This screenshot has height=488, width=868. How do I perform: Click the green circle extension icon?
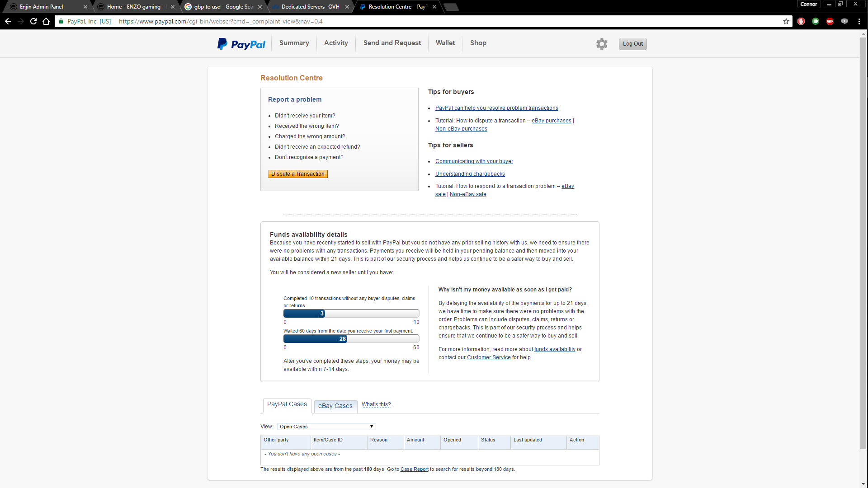pos(816,21)
